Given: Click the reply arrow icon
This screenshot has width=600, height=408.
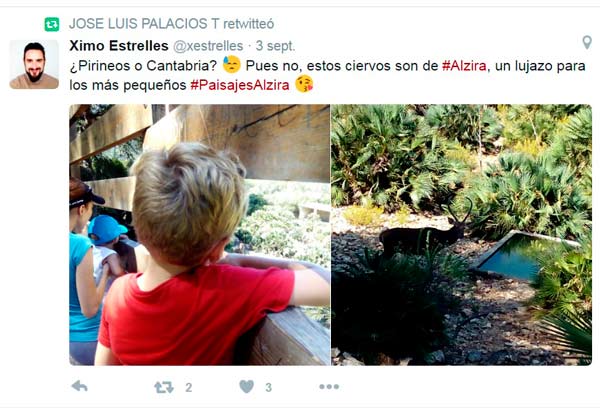Looking at the screenshot, I should [x=80, y=386].
